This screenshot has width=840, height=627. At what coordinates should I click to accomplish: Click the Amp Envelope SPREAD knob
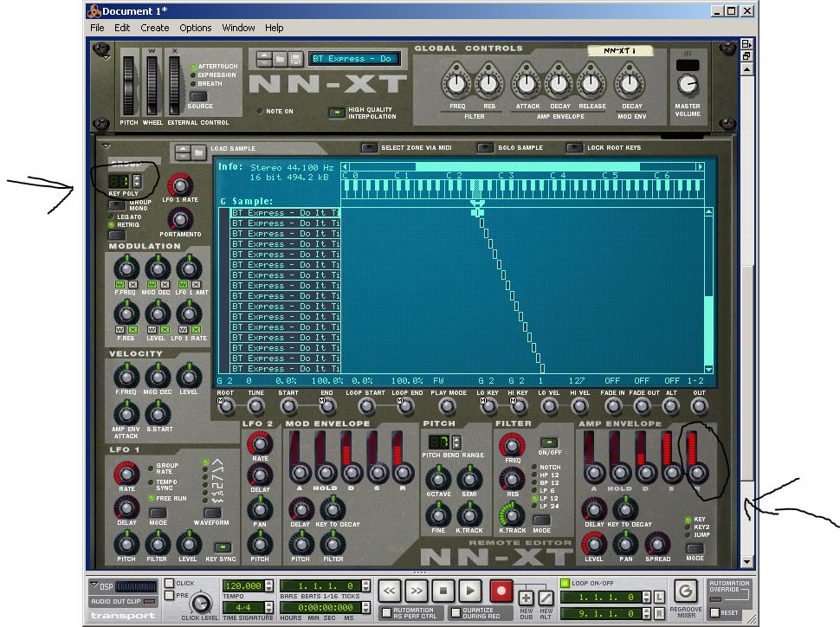(x=657, y=543)
